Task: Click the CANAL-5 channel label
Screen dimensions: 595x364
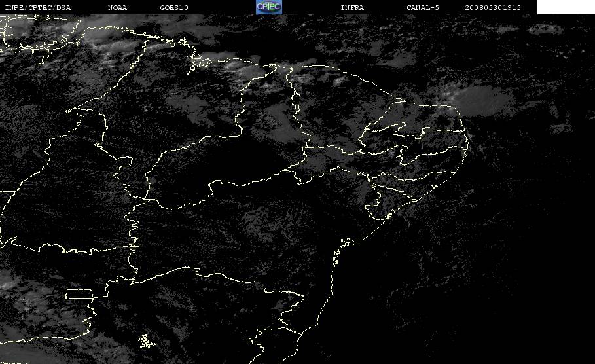Action: pos(423,7)
